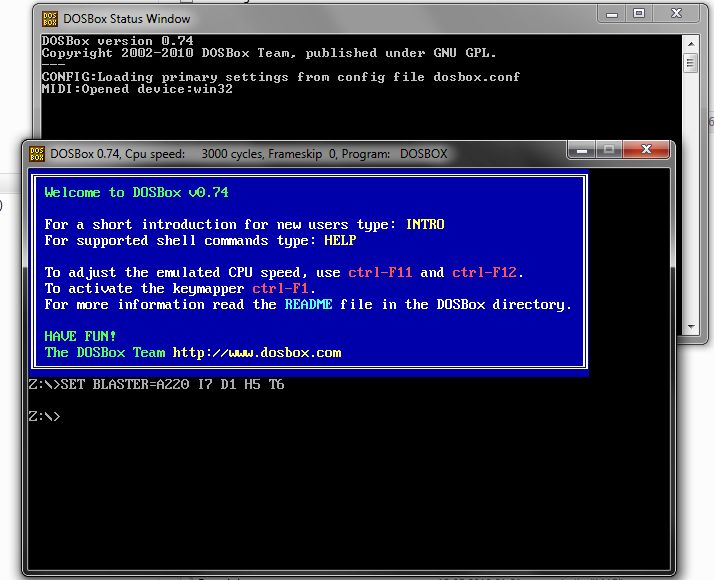The image size is (714, 580).
Task: Click the red ctrl-F12 text
Action: (484, 272)
